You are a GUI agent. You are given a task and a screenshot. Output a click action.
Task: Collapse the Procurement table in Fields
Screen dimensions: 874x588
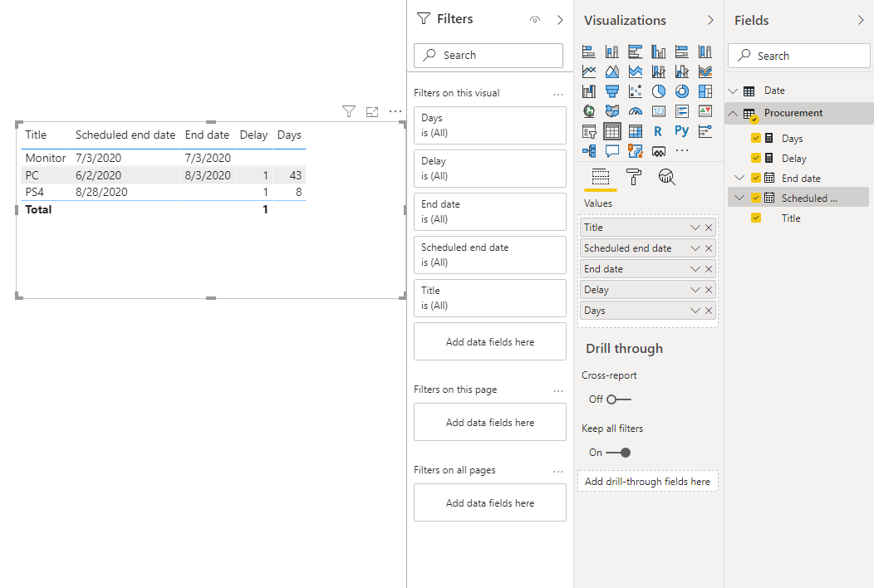point(733,113)
